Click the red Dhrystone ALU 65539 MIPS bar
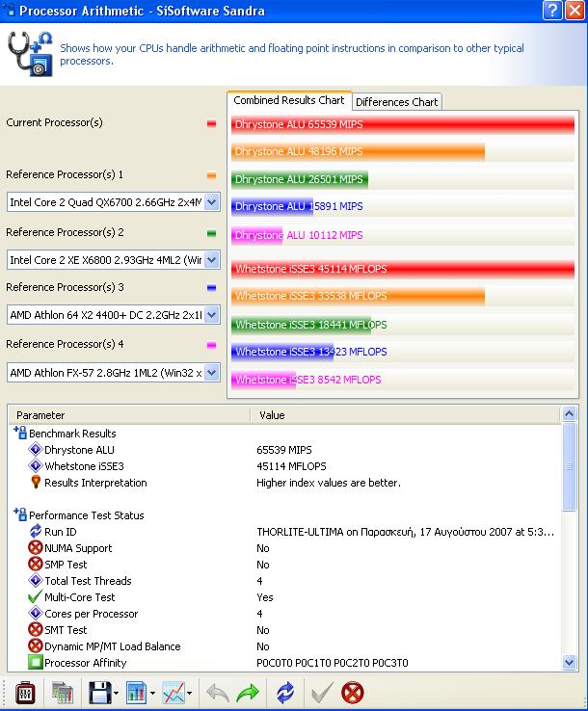Viewport: 588px width, 711px height. [x=403, y=124]
